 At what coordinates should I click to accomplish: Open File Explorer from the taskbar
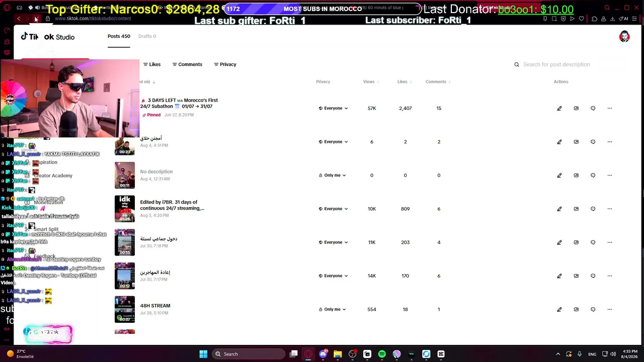coord(338,354)
